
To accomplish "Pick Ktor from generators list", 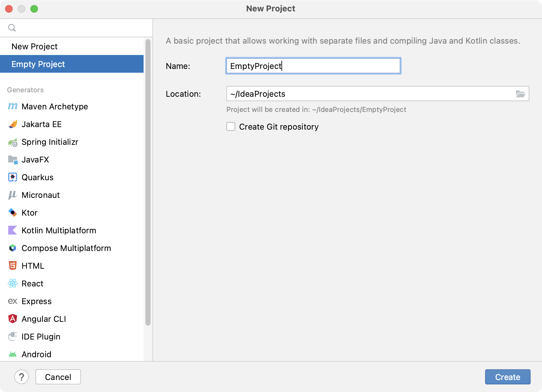I will [72, 213].
